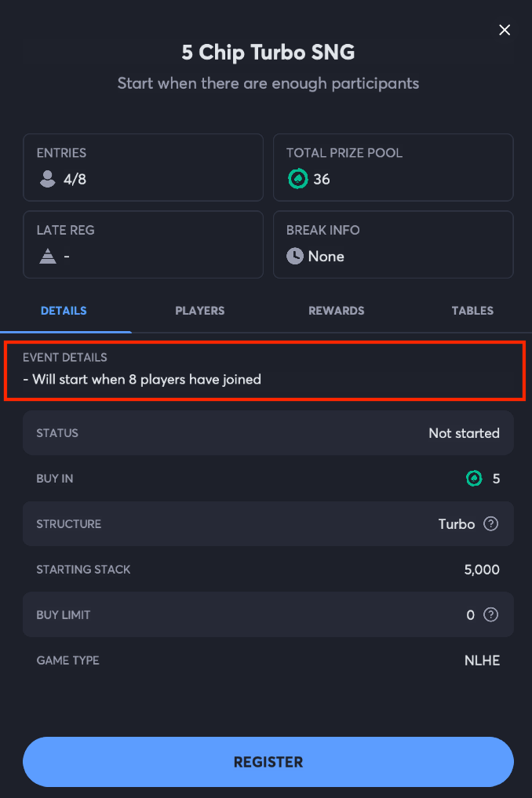Open the Players tab
This screenshot has width=532, height=798.
pyautogui.click(x=200, y=311)
